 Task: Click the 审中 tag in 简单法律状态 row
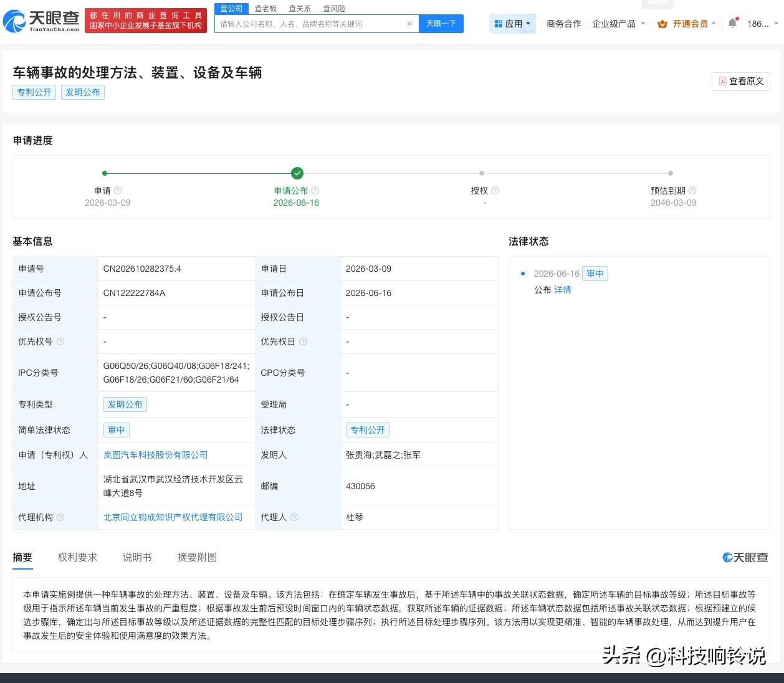coord(117,430)
